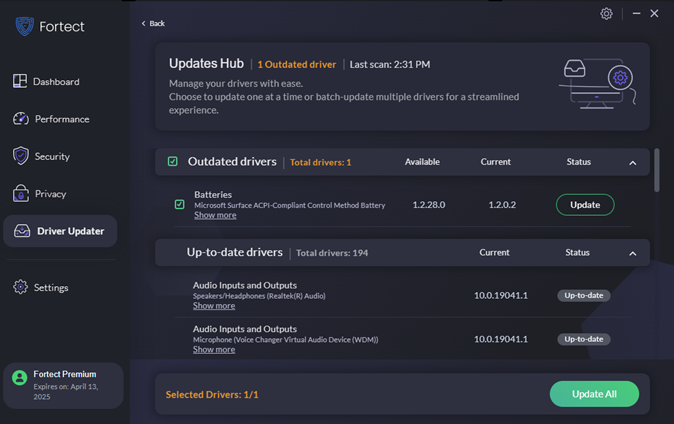Collapse the Outdated drivers section
Screen dimensions: 674x424
pyautogui.click(x=632, y=163)
